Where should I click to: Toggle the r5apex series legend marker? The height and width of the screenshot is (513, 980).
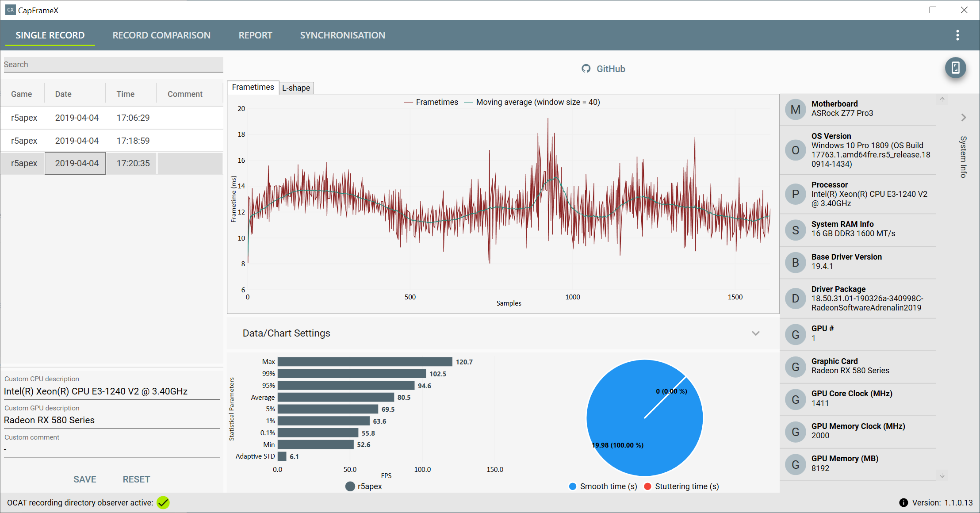point(350,486)
